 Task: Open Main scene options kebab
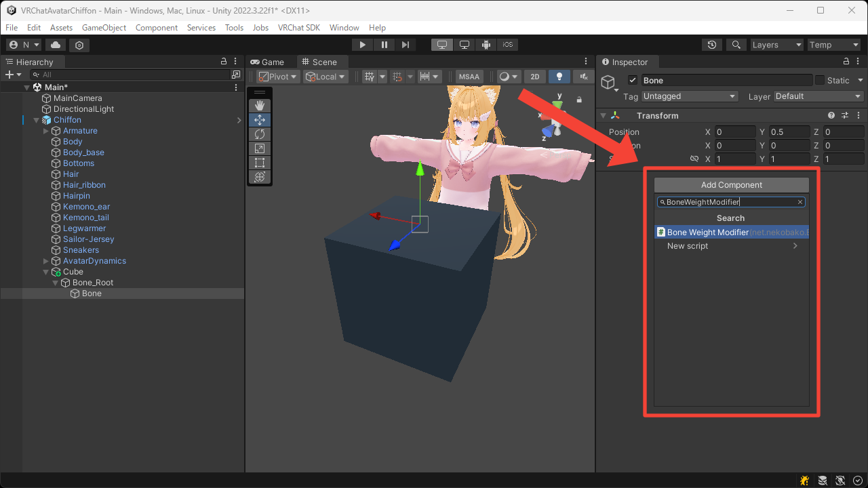(236, 87)
